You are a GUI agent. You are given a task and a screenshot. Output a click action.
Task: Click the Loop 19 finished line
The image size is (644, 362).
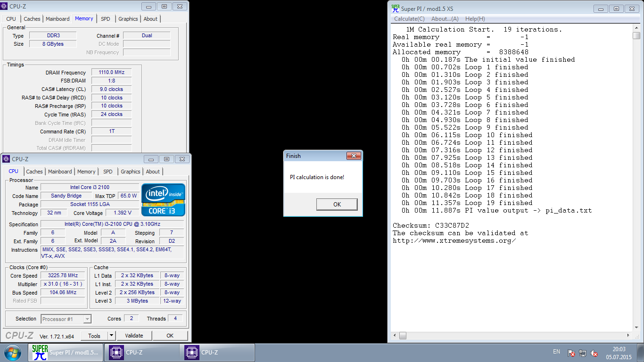[467, 203]
